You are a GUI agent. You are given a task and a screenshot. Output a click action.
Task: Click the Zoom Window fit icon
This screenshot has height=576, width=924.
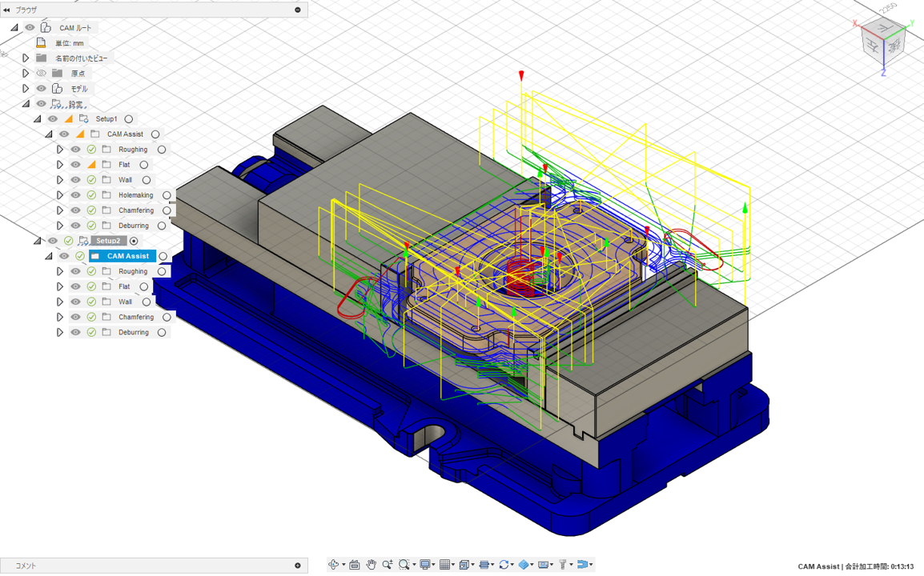tap(404, 564)
